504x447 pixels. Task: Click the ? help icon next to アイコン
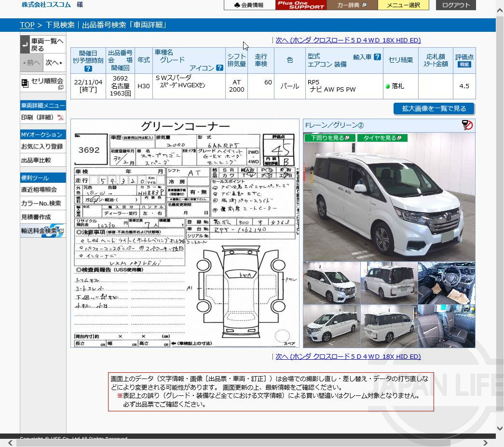[218, 67]
